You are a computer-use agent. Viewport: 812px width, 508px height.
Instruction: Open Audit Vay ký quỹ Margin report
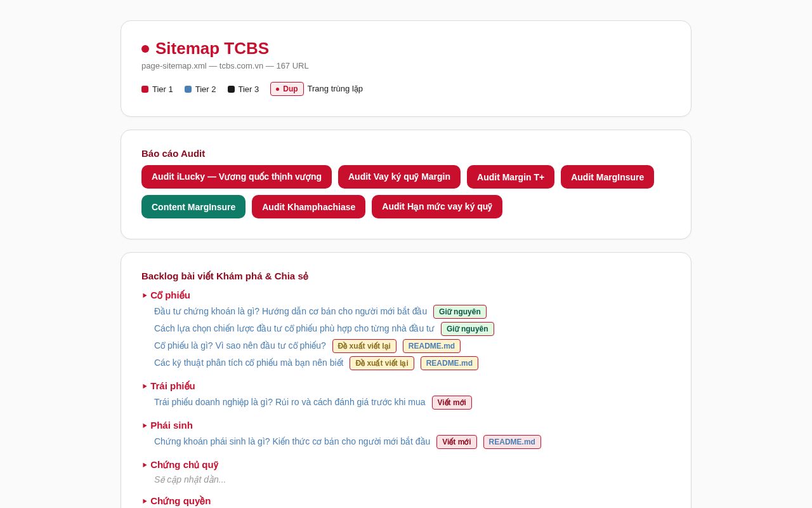click(x=399, y=177)
